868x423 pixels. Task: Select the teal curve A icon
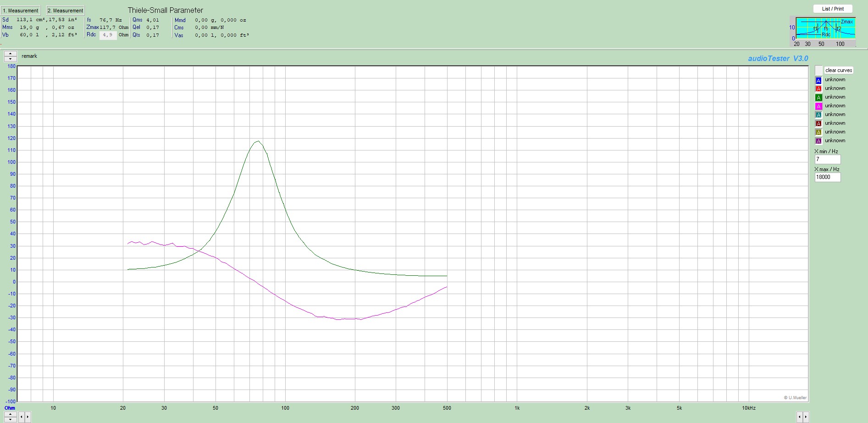(x=818, y=115)
